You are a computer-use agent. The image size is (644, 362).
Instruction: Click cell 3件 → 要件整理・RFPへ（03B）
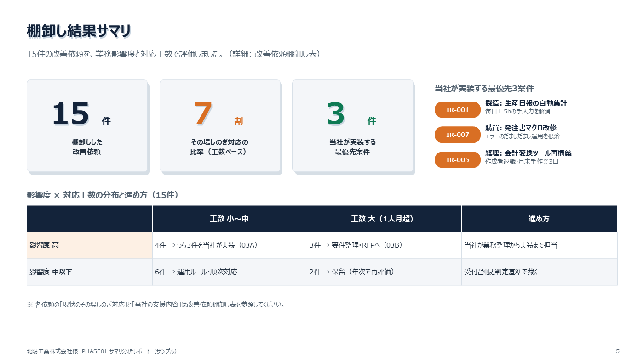tap(384, 245)
